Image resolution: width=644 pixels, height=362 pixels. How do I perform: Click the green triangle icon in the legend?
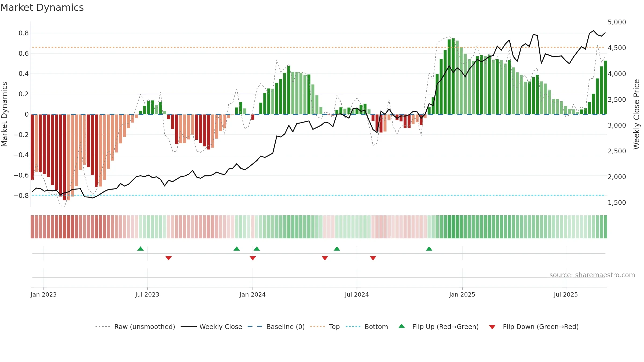402,326
